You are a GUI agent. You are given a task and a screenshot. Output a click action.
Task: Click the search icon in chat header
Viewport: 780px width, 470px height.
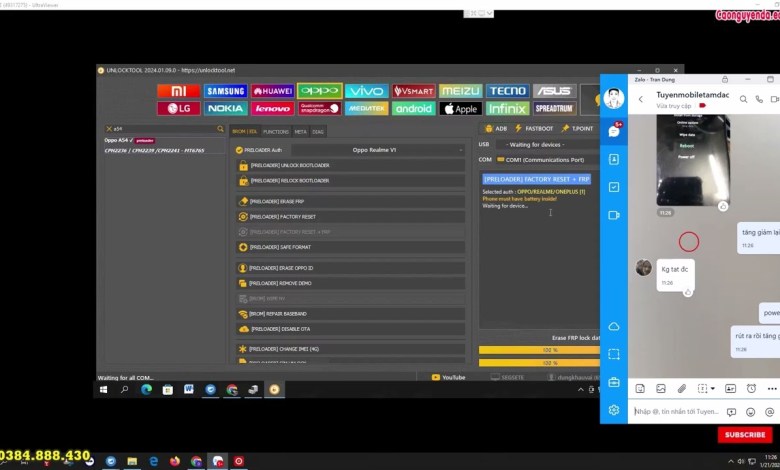pyautogui.click(x=742, y=99)
